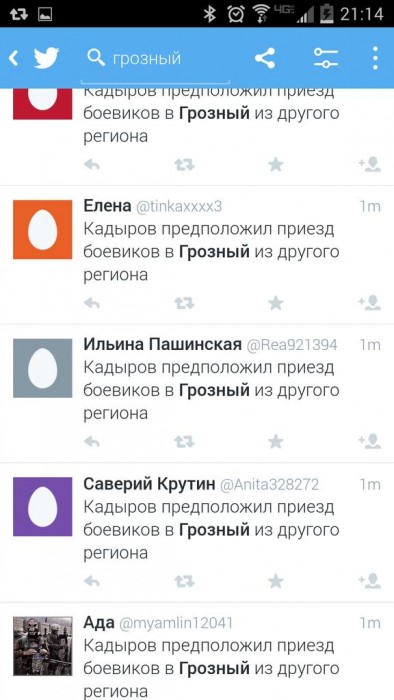Viewport: 394px width, 700px height.
Task: Open search filter settings icon
Action: [x=325, y=58]
